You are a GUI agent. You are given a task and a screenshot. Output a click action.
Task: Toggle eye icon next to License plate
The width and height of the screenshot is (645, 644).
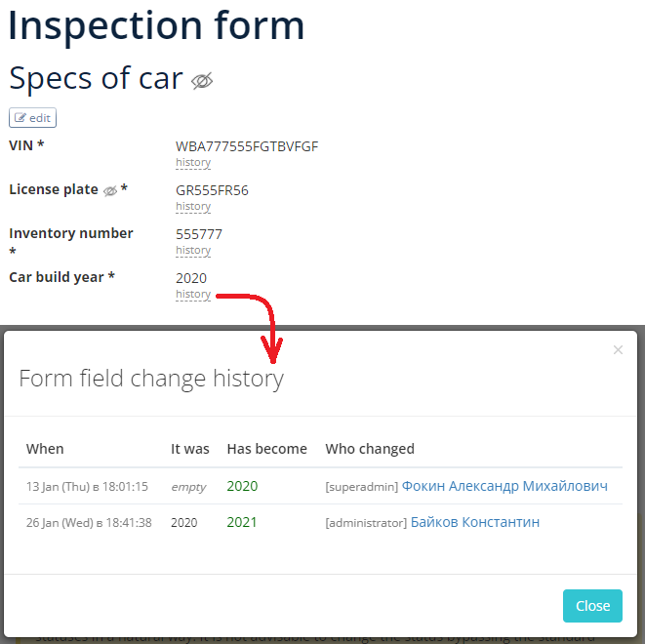(110, 191)
